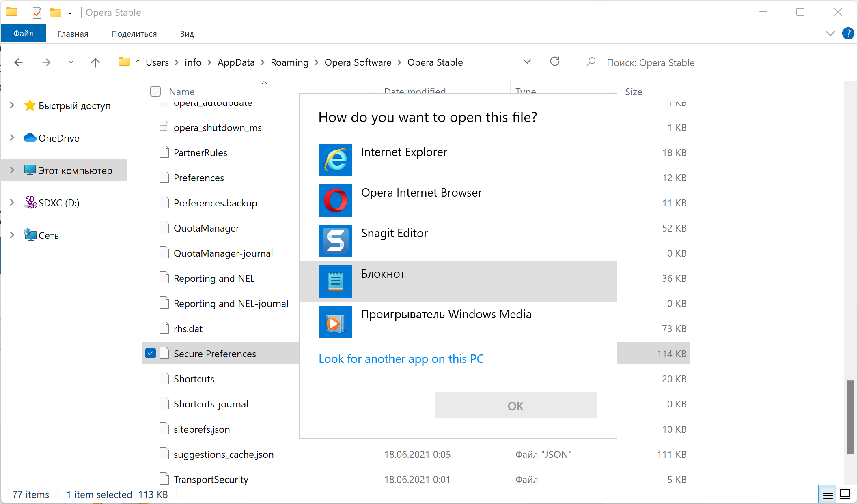858x504 pixels.
Task: Click Look for another app link
Action: 401,359
